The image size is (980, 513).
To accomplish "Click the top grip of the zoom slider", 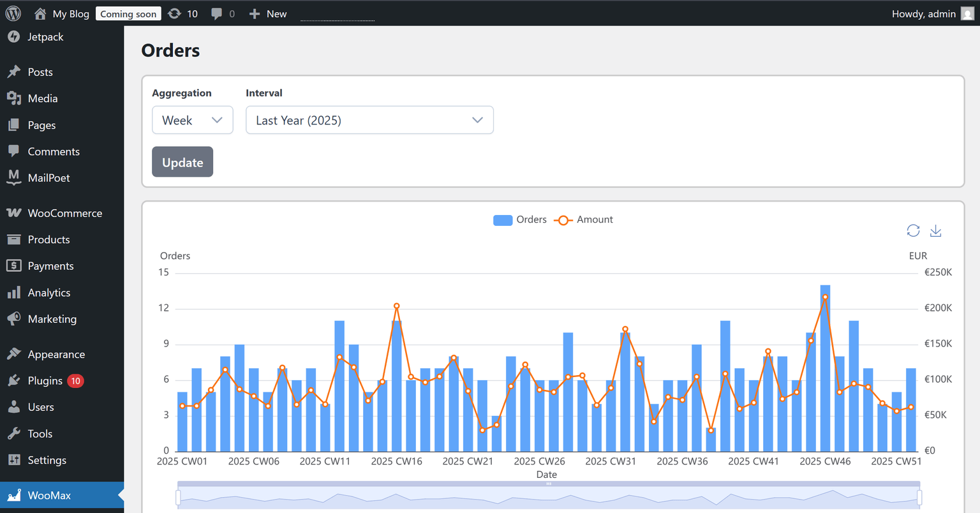I will tap(549, 484).
